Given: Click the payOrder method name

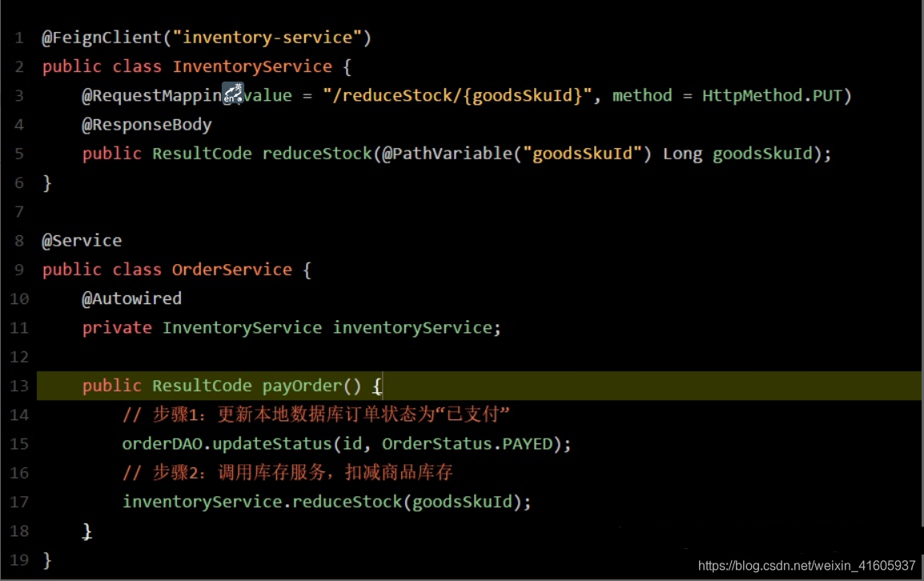Looking at the screenshot, I should pyautogui.click(x=302, y=386).
